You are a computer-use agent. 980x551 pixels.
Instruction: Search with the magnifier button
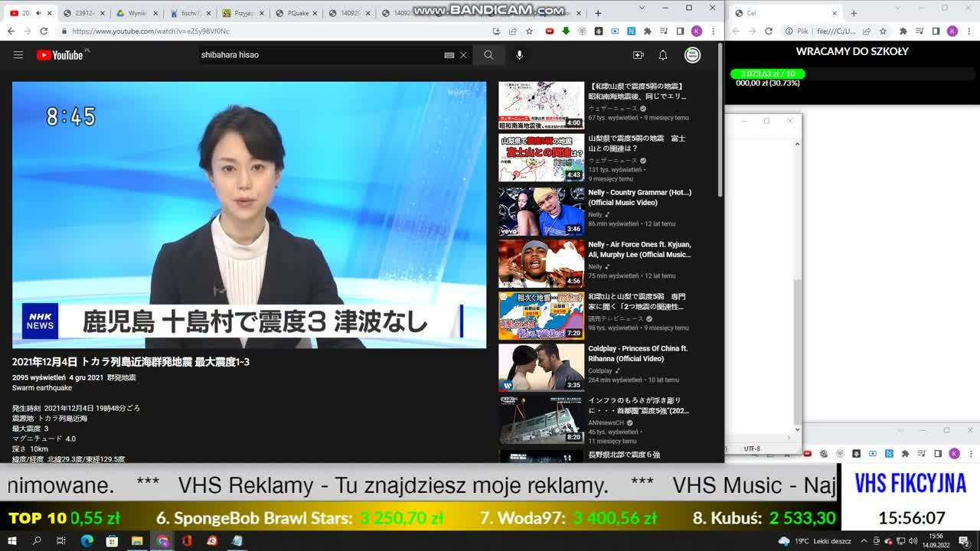click(488, 55)
